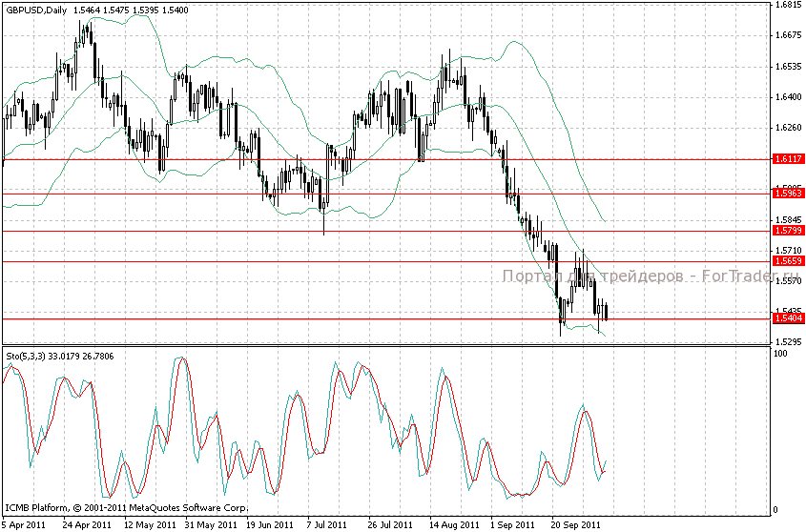
Task: Click the 26 Jul 2011 date label
Action: pos(390,524)
